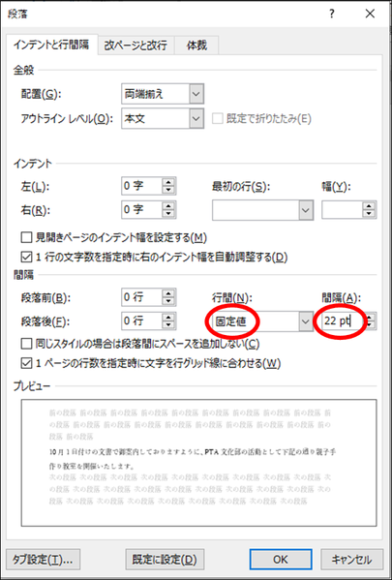Click the 間隔 22 pt input field
The image size is (392, 580).
pyautogui.click(x=342, y=321)
